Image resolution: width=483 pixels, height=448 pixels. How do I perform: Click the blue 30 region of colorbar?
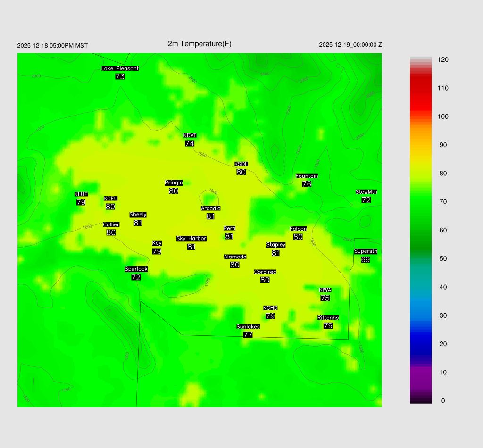tap(421, 315)
